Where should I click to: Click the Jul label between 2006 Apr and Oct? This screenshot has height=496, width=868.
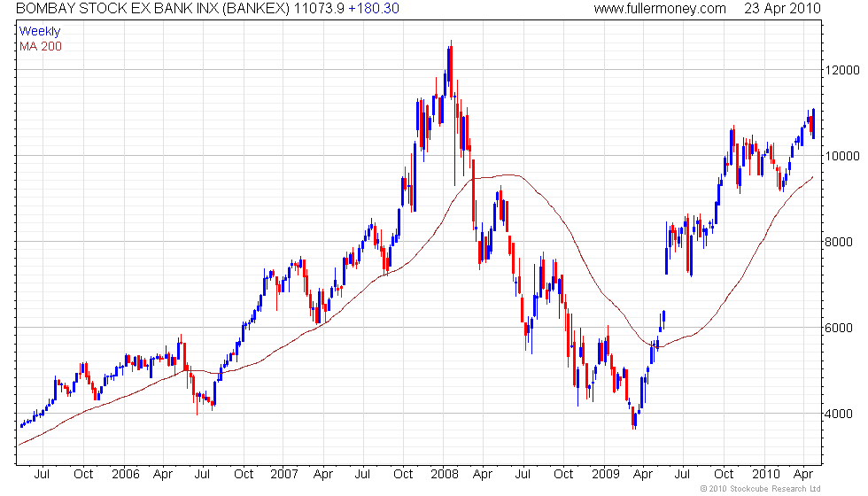[202, 474]
